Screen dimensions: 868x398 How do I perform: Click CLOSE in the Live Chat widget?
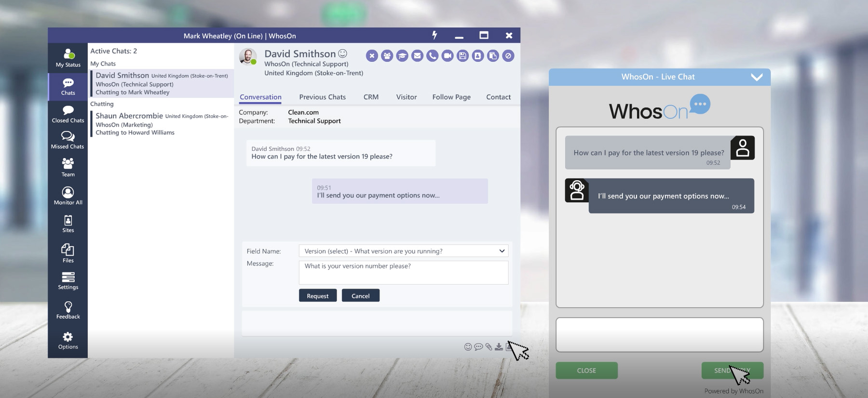(586, 371)
